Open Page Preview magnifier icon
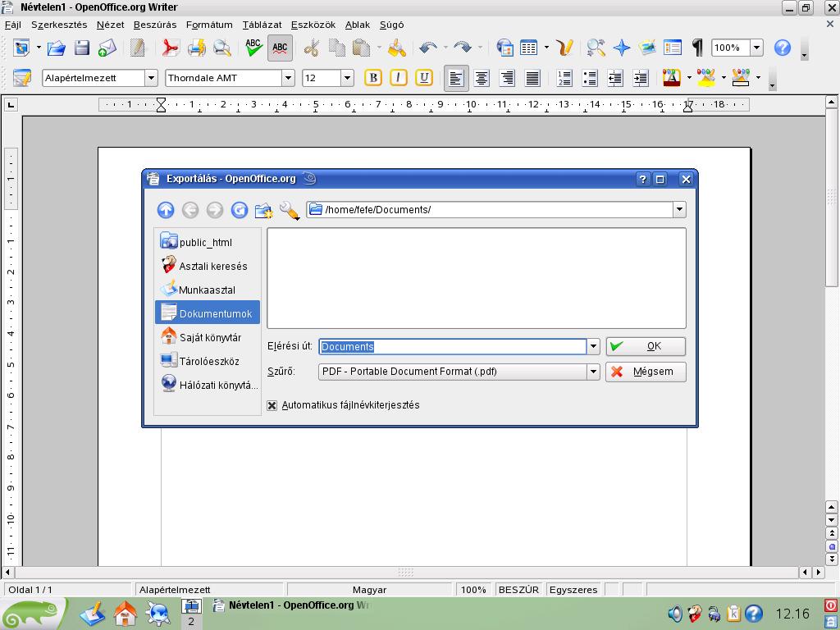 pyautogui.click(x=221, y=48)
